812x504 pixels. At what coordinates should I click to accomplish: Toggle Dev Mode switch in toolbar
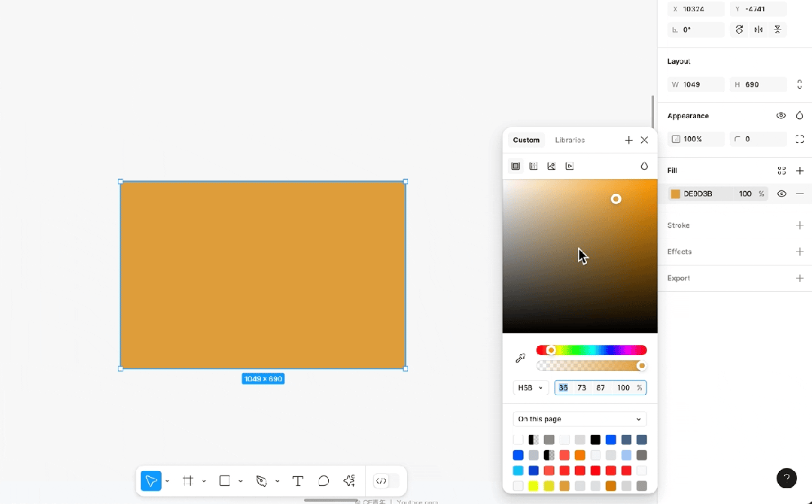pyautogui.click(x=386, y=481)
